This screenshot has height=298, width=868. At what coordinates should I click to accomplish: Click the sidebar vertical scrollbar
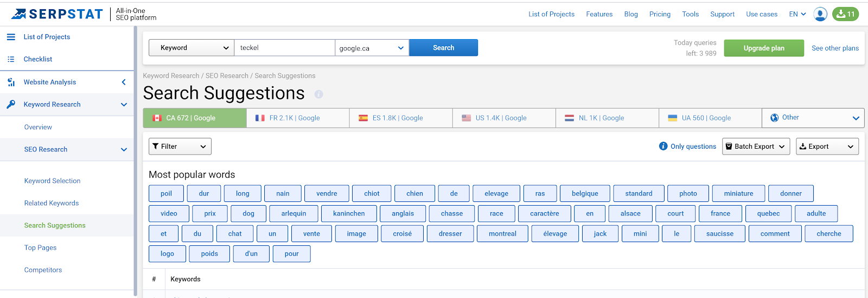click(135, 160)
